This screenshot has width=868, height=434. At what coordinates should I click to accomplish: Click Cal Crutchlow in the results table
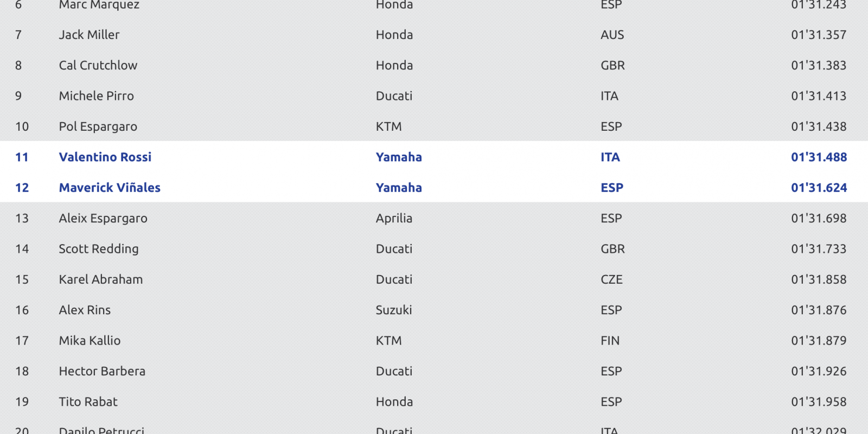[98, 65]
